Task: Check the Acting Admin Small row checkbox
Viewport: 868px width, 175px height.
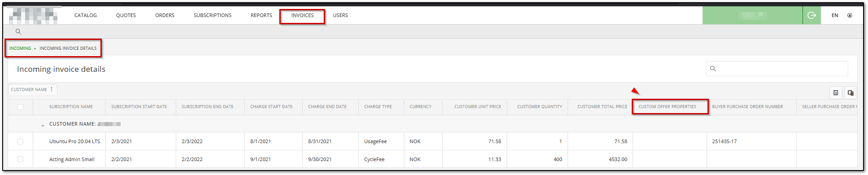Action: pyautogui.click(x=20, y=159)
